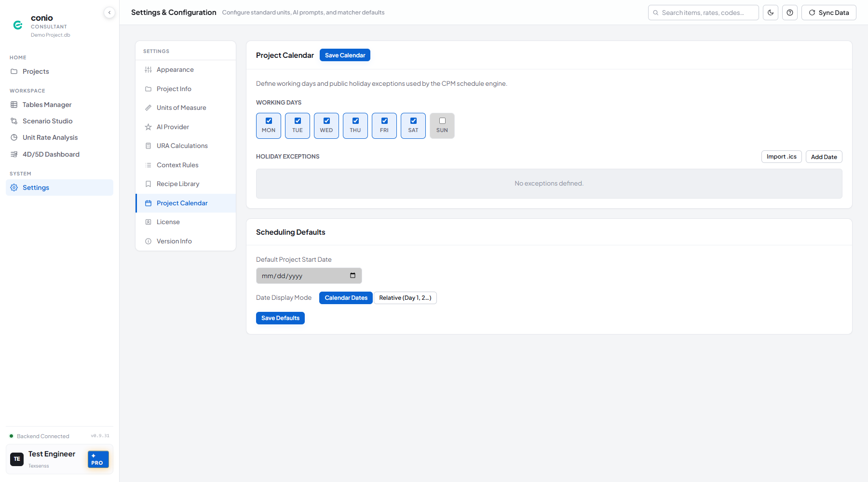The image size is (868, 482).
Task: Open Recipe Library settings
Action: (186, 184)
